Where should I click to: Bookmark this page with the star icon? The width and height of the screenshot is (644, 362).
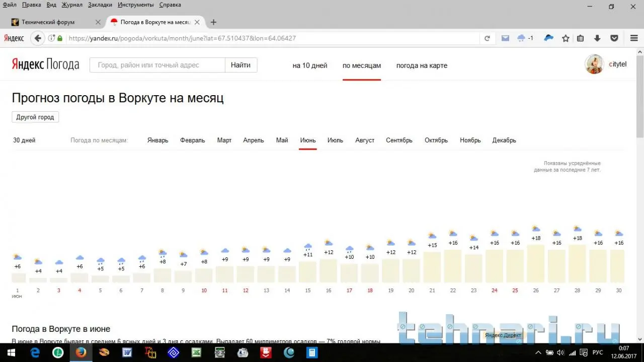click(x=566, y=38)
